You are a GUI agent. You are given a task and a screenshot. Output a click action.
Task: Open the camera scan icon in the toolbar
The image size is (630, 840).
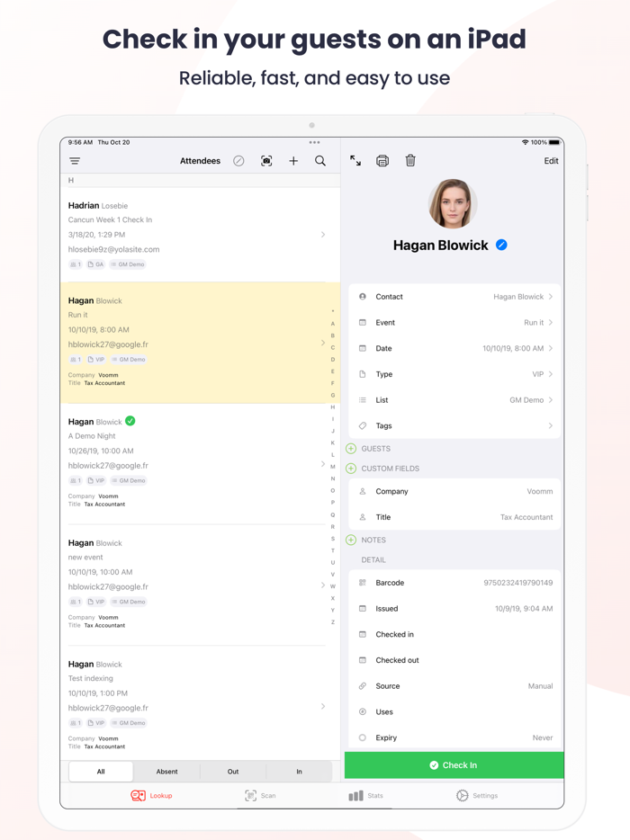(x=266, y=161)
